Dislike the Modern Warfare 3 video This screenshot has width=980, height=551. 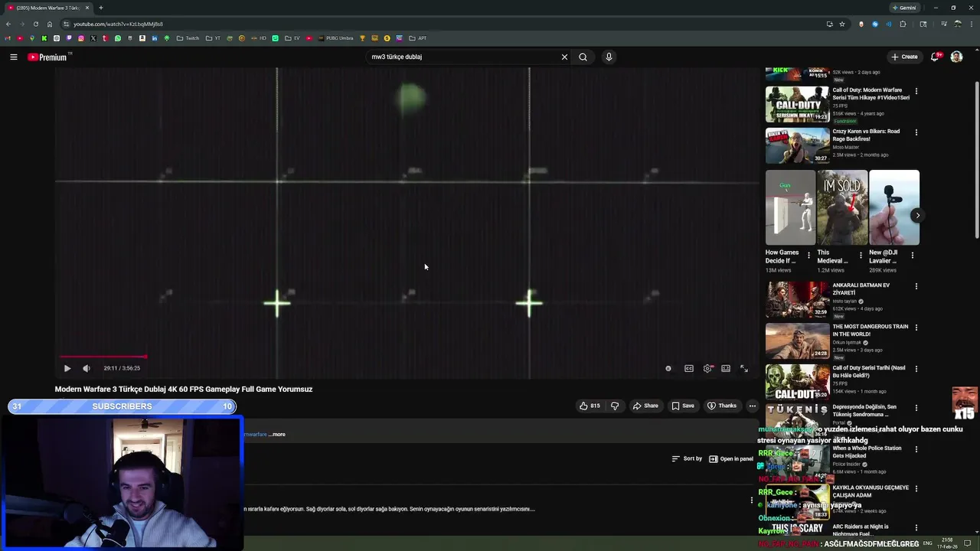coord(615,406)
